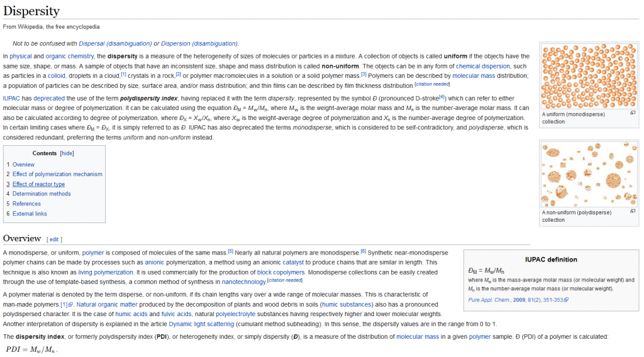Hide the Contents table
Viewport: 644px width, 357px height.
click(67, 153)
